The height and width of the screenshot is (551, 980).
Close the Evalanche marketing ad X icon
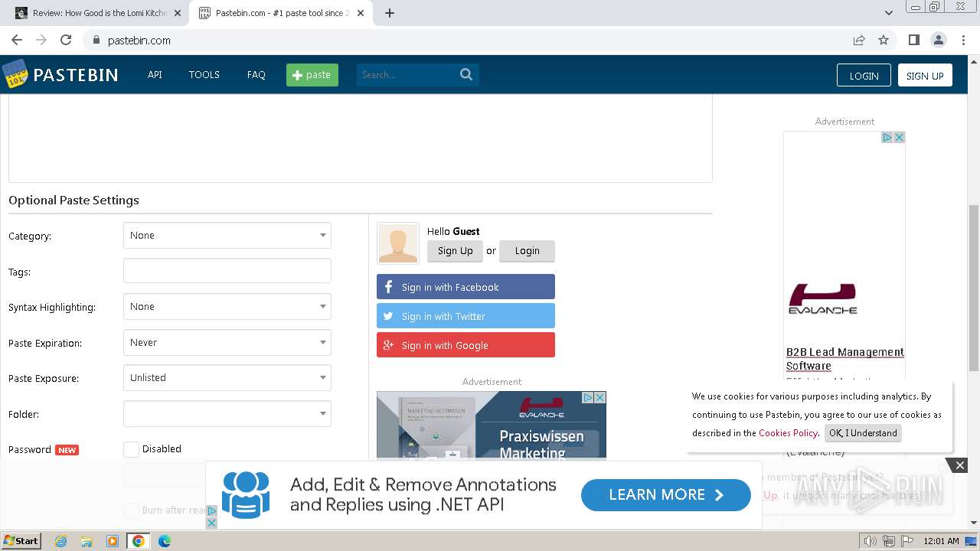pos(600,397)
